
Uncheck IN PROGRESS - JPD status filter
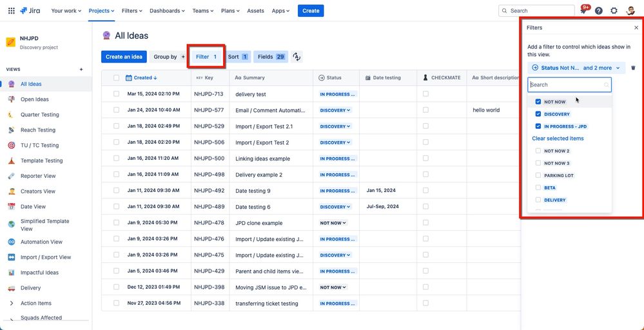click(538, 126)
